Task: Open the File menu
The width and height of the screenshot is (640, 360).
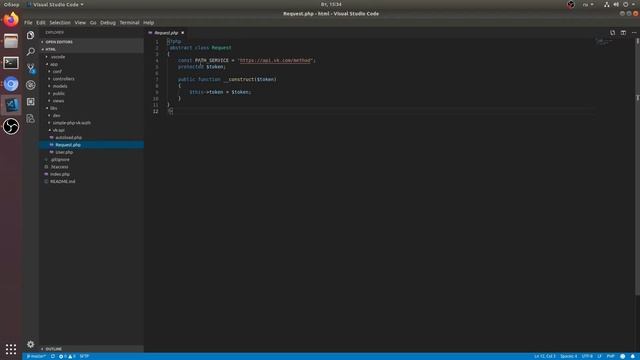Action: [x=28, y=23]
